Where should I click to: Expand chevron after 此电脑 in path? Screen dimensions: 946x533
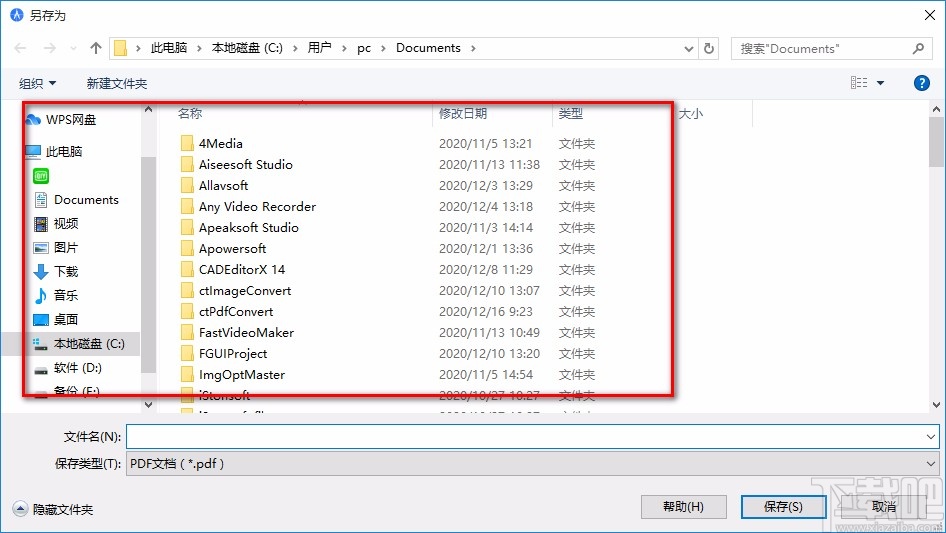point(198,48)
